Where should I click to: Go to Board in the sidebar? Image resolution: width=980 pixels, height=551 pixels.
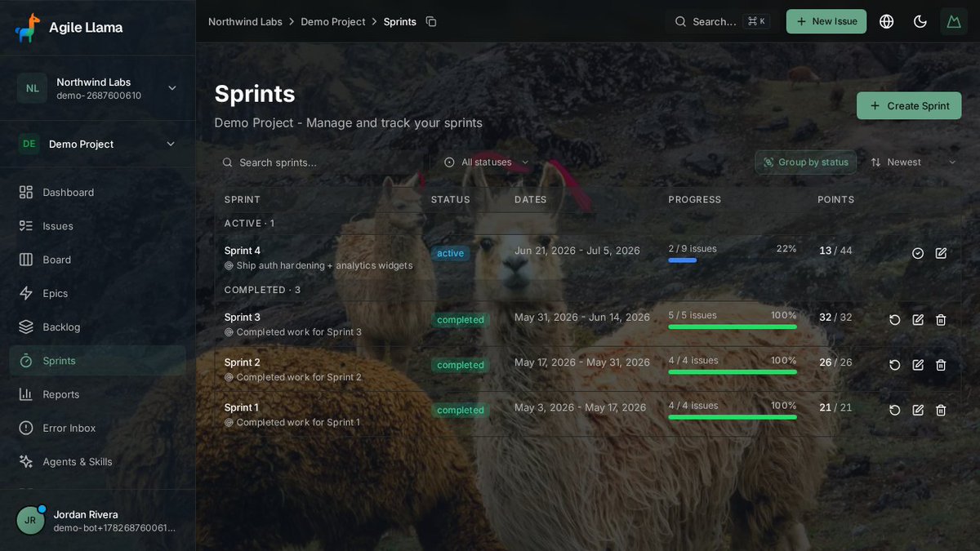tap(97, 260)
